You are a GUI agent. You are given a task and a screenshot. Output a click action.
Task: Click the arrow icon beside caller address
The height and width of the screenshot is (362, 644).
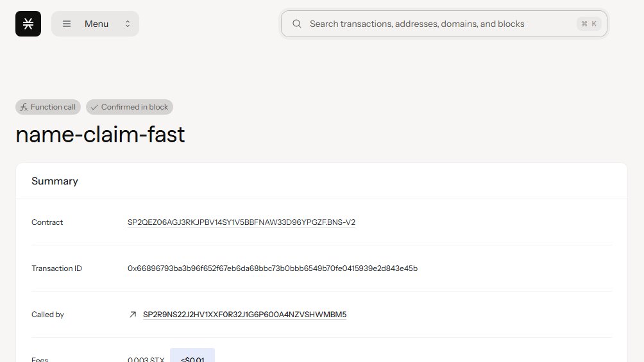[133, 315]
